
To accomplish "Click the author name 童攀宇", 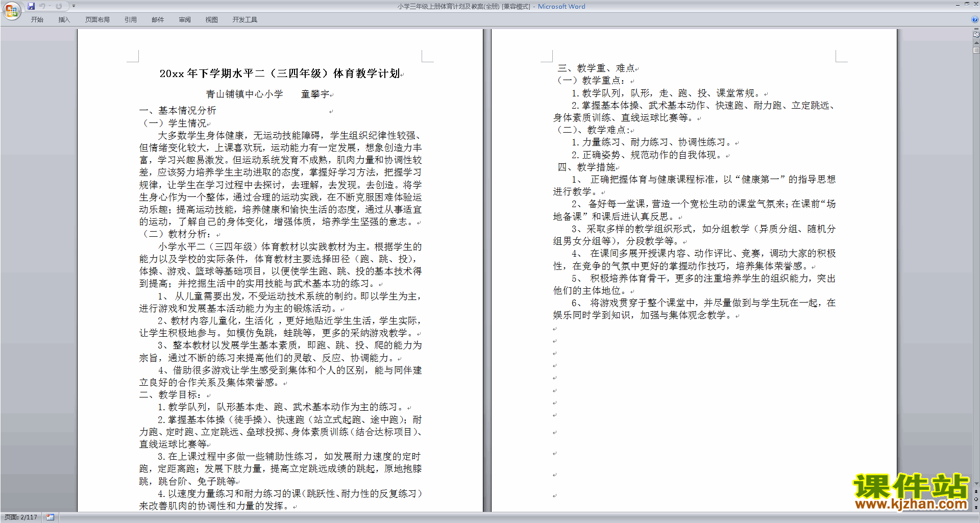I will point(315,94).
